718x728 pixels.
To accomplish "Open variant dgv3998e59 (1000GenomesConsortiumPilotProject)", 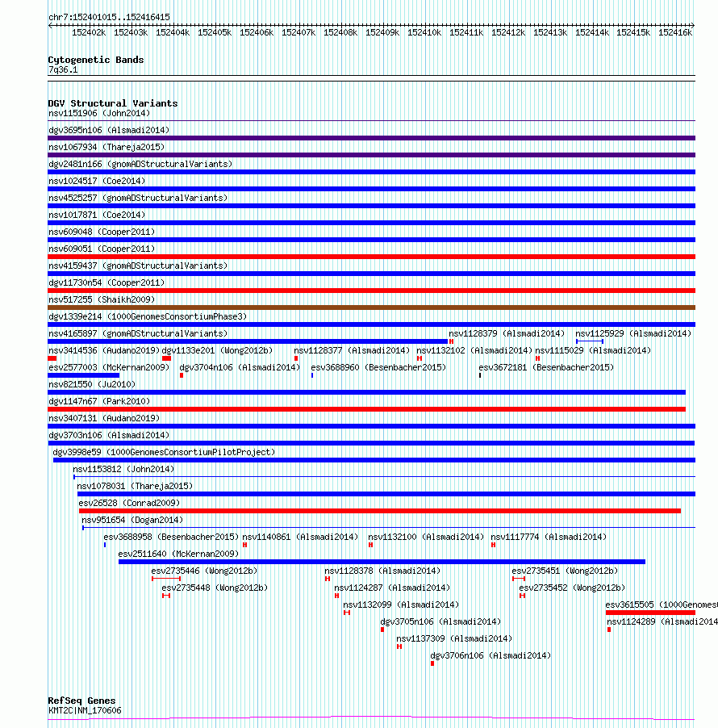I will tap(165, 452).
